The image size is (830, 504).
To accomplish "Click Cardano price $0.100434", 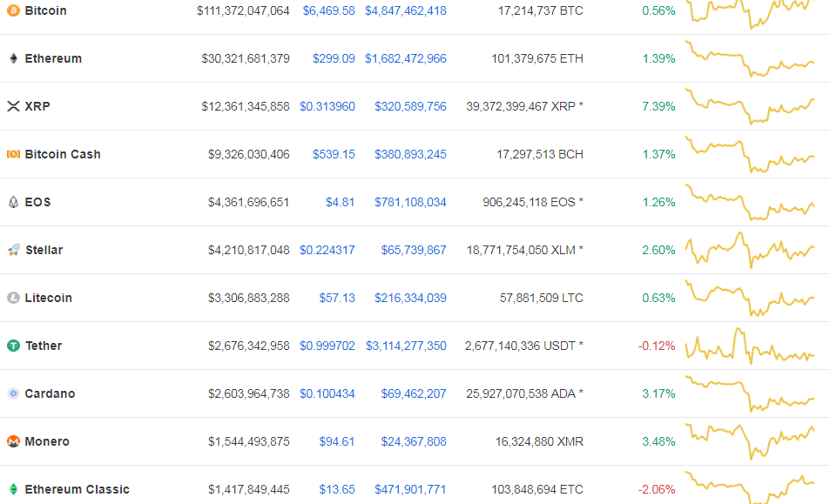I will 327,393.
